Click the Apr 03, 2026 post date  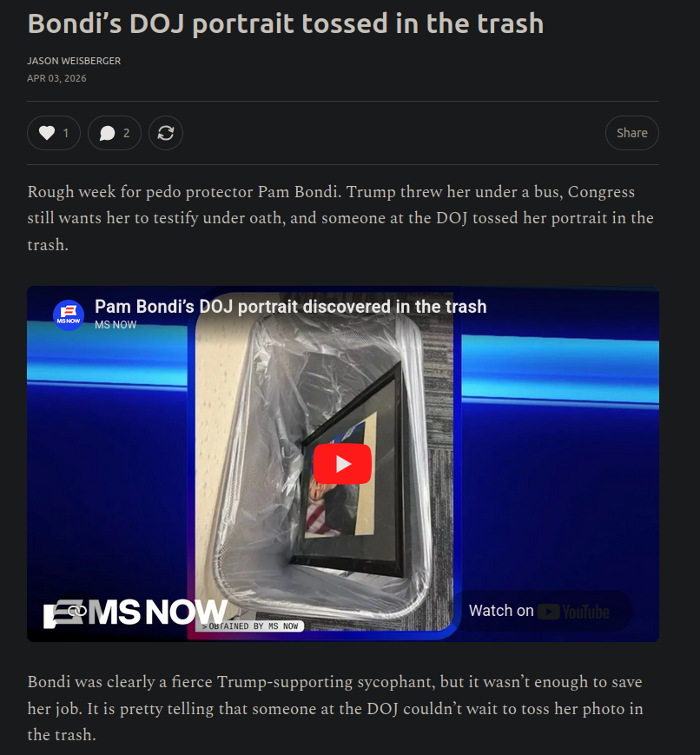[x=56, y=78]
